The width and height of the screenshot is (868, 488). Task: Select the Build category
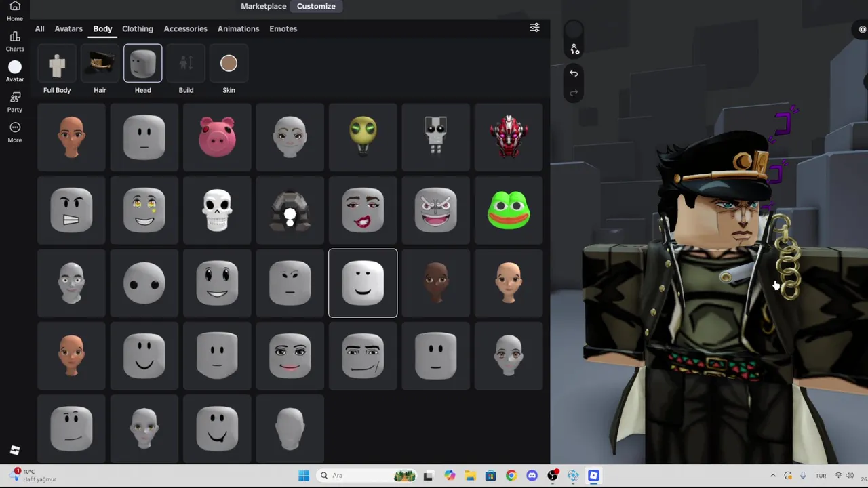click(x=186, y=70)
